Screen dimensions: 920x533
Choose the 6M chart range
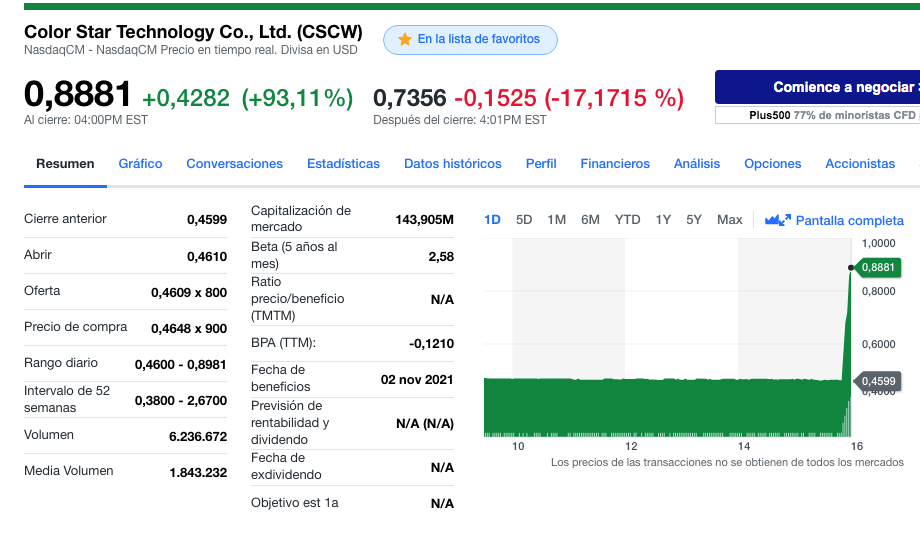coord(590,220)
